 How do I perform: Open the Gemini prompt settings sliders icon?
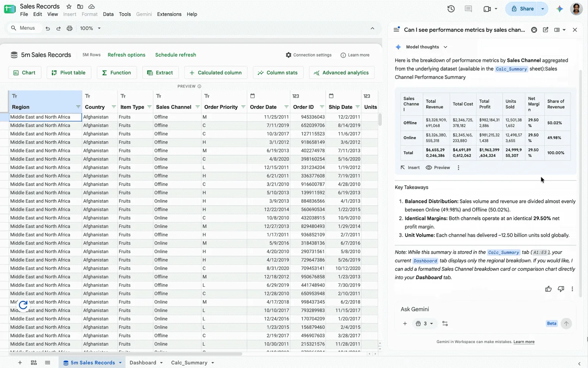(445, 323)
